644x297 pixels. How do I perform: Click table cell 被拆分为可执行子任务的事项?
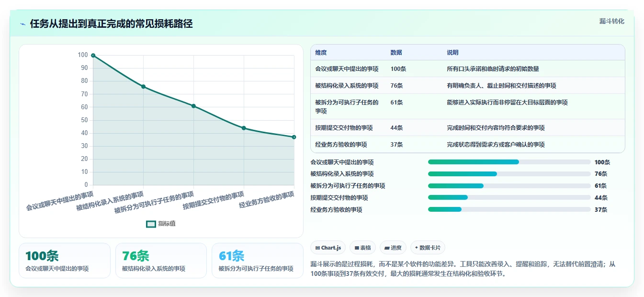click(347, 106)
